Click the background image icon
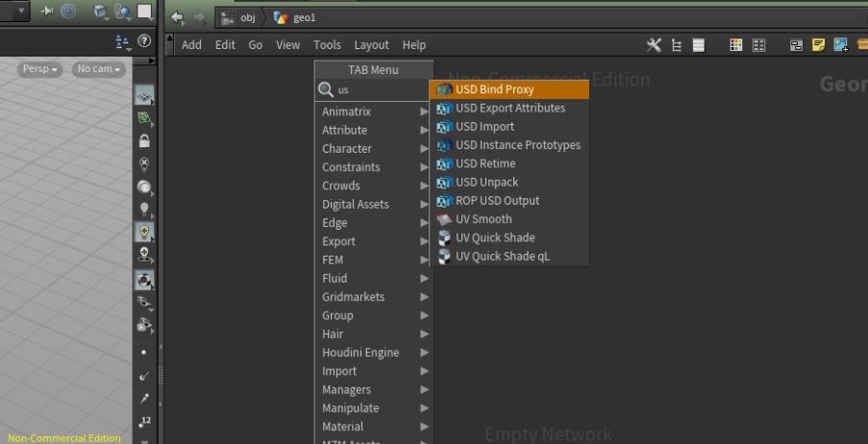This screenshot has width=868, height=444. click(840, 45)
